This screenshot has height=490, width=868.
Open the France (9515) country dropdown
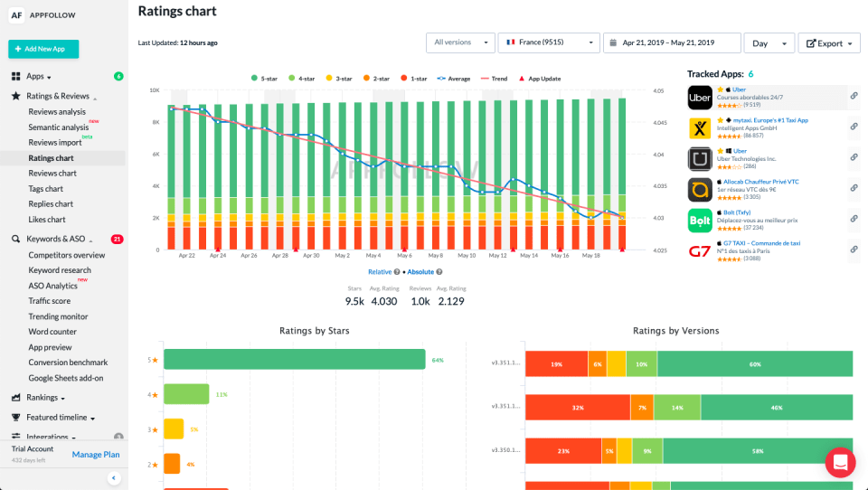(549, 42)
